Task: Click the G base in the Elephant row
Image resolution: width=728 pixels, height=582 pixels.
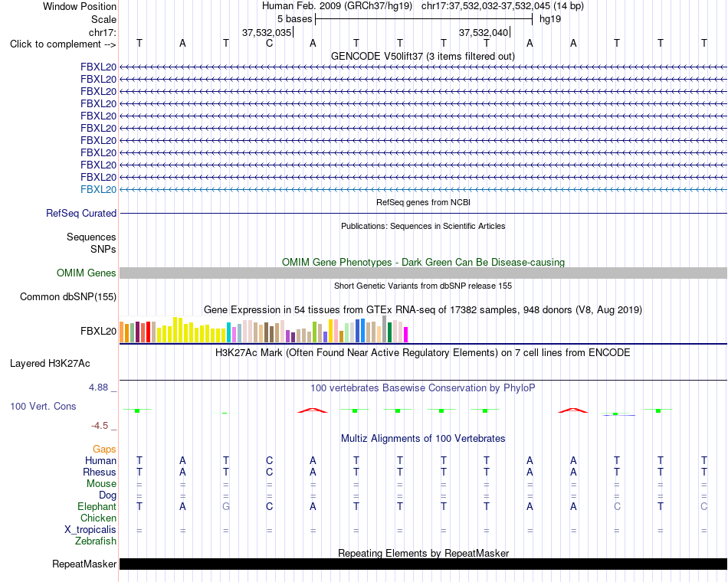Action: tap(226, 506)
